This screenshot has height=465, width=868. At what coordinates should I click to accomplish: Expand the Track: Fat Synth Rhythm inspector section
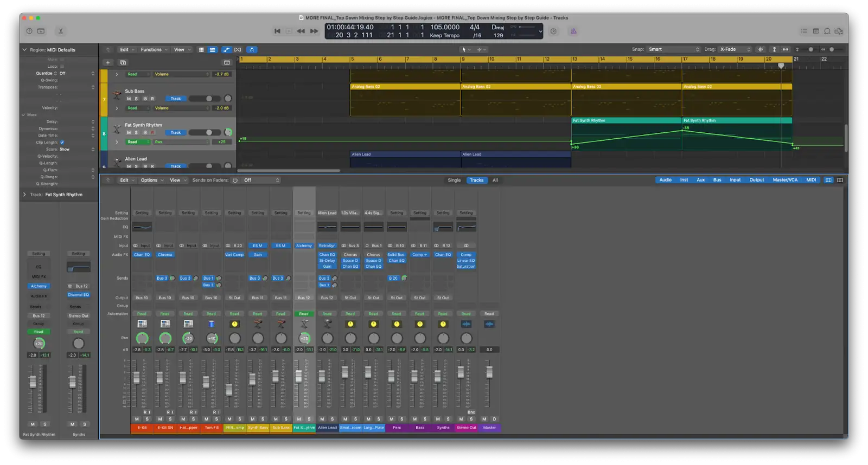click(24, 195)
